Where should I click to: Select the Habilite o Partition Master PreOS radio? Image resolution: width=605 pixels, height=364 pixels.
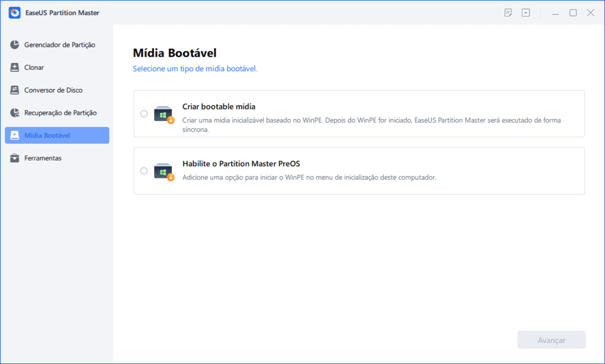click(x=144, y=171)
